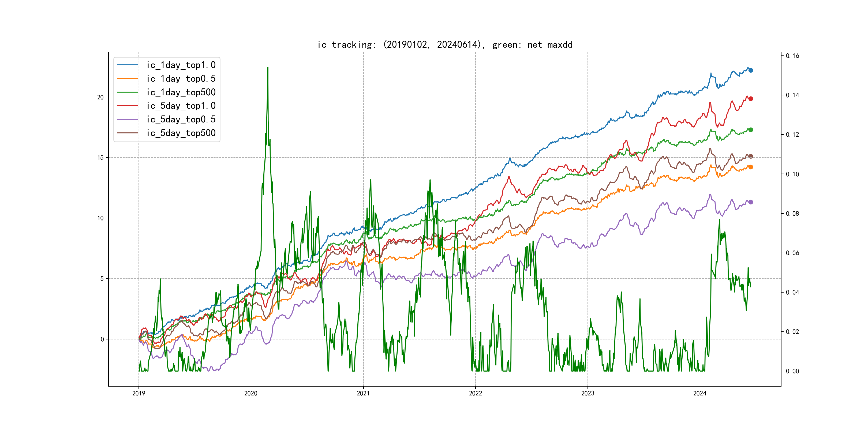The image size is (868, 434).
Task: Click the 2021 x-axis tick label
Action: pyautogui.click(x=363, y=393)
